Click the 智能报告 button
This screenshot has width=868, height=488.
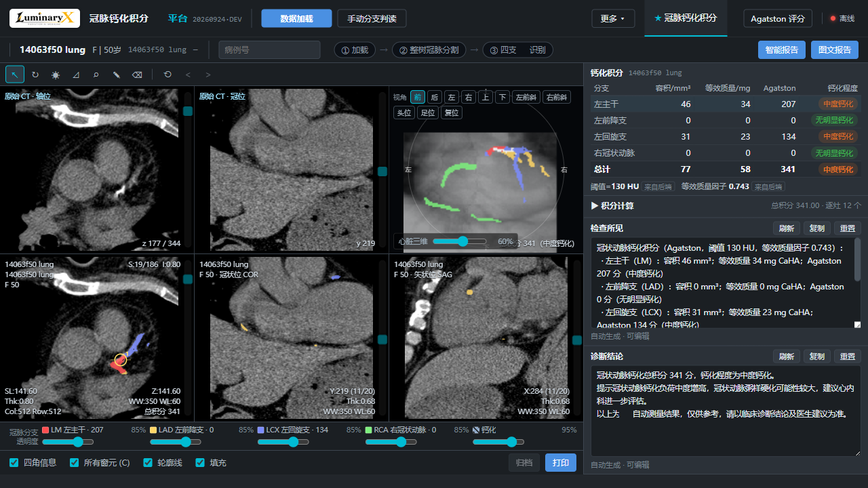point(782,49)
